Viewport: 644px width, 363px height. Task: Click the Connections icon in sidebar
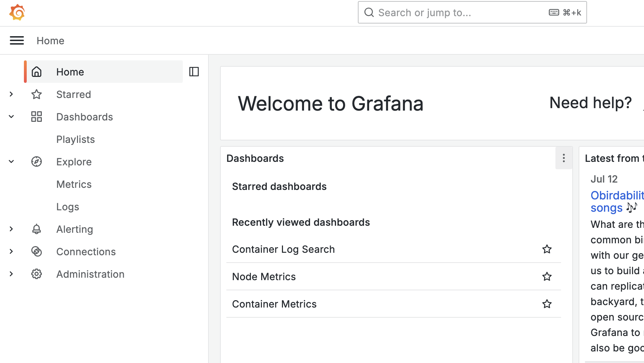tap(37, 252)
